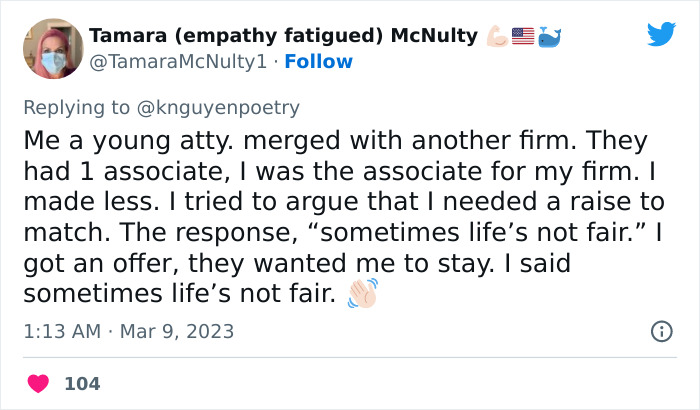
Task: Click the Mar 9, 2023 date
Action: [176, 331]
